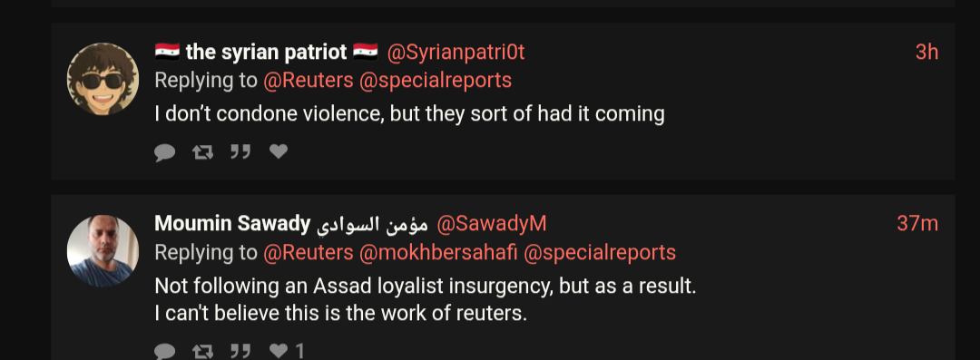Open Moumin Sawady's profile photo
Viewport: 980px width, 360px height.
(103, 250)
